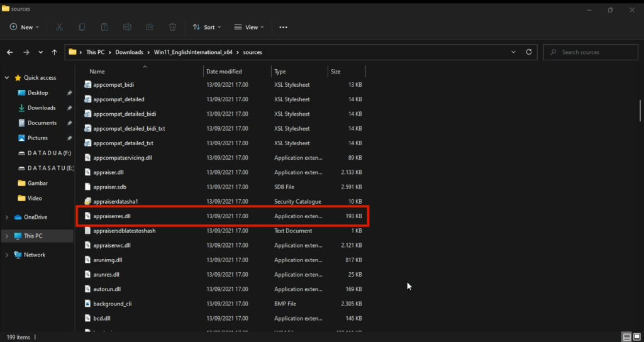Select the autorun.dll file

(223, 289)
